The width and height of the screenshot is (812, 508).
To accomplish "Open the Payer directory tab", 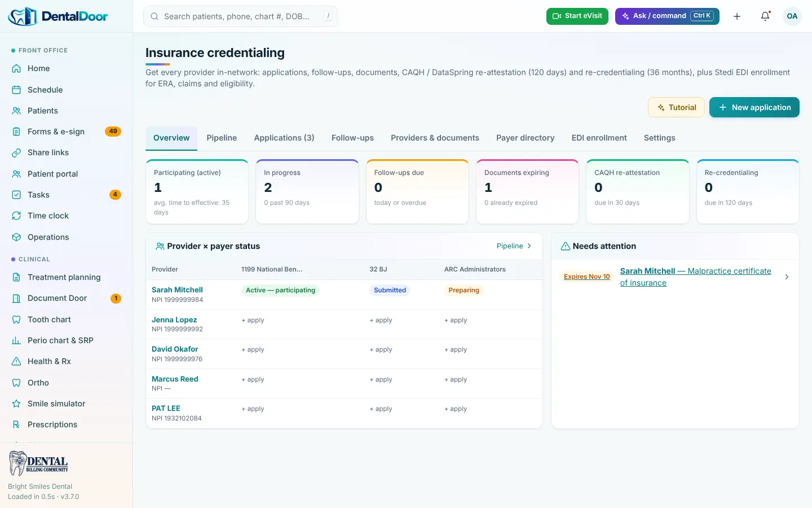I will pyautogui.click(x=525, y=138).
